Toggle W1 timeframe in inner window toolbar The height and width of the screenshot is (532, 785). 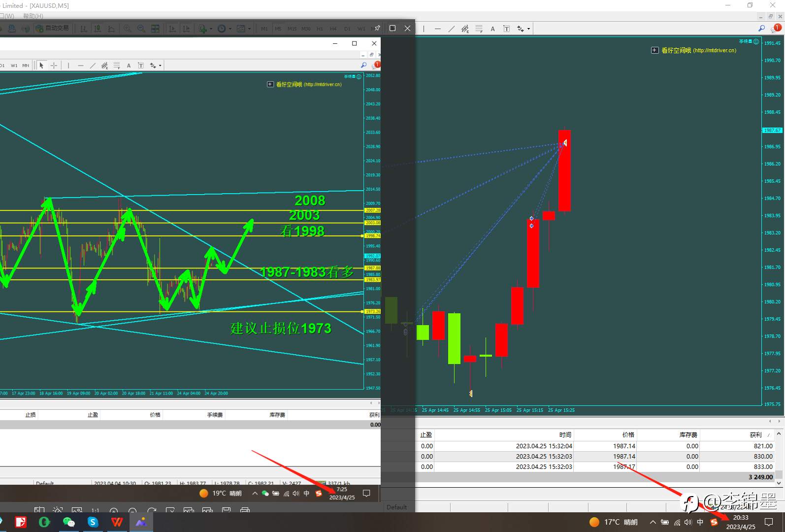[x=14, y=66]
